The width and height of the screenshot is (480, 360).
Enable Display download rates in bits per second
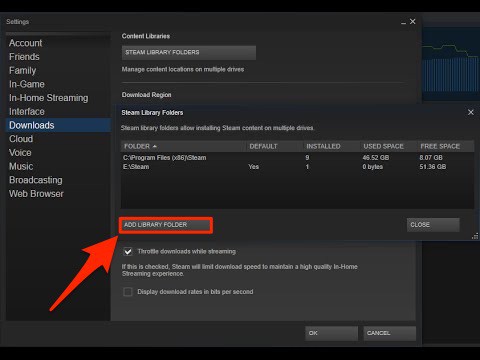click(x=128, y=292)
